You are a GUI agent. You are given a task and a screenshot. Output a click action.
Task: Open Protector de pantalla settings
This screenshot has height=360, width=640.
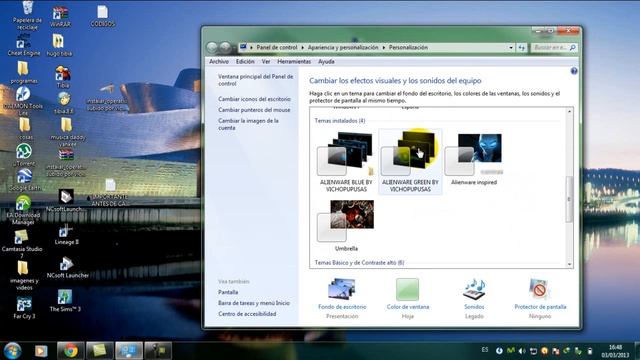coord(540,298)
